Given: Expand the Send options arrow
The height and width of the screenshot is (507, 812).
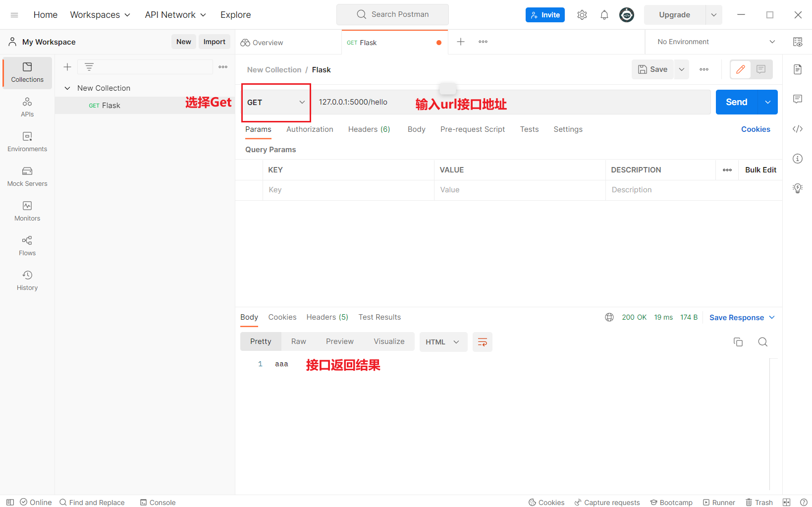Looking at the screenshot, I should coord(768,102).
